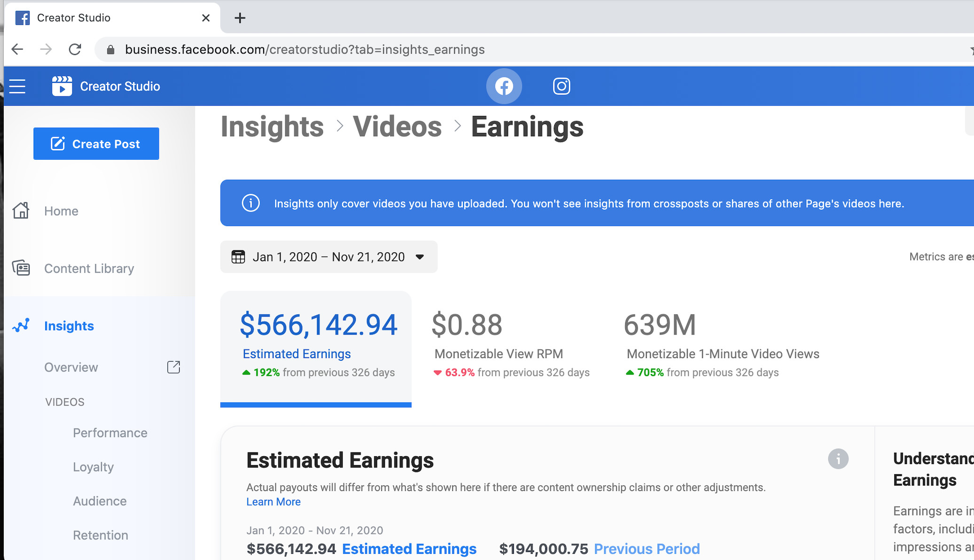View site security lock information
Screen dimensions: 974x560
click(110, 50)
